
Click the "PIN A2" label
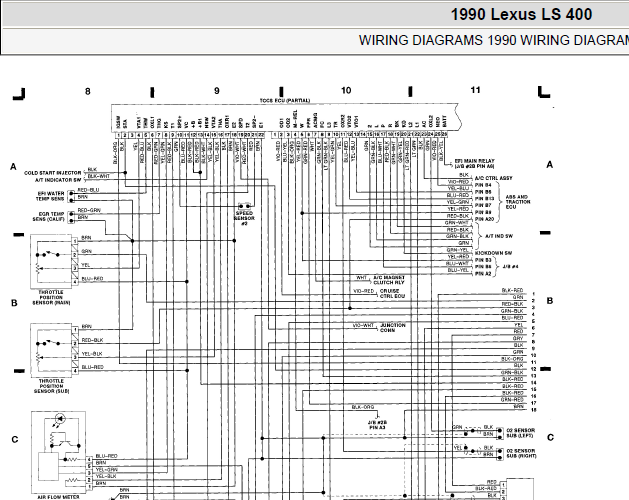(x=483, y=274)
